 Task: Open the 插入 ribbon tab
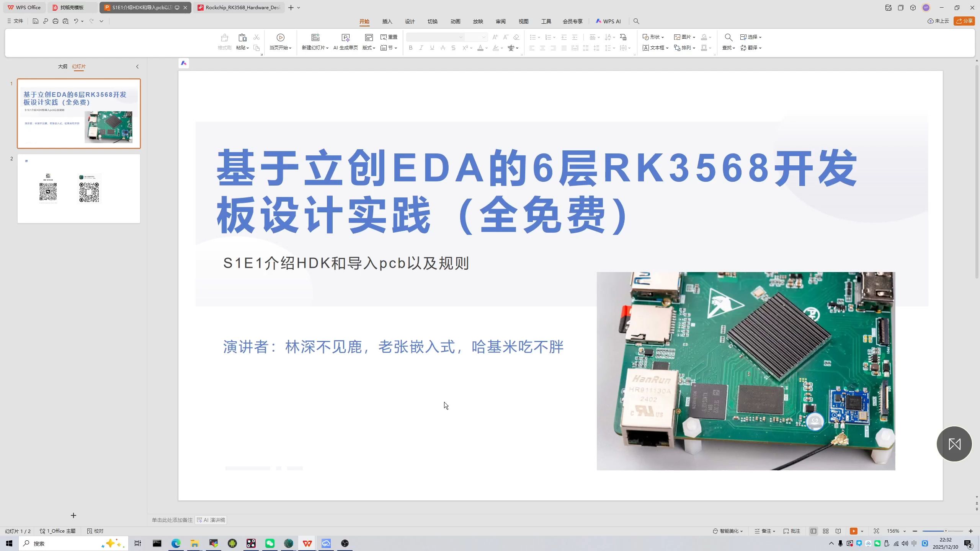click(387, 21)
